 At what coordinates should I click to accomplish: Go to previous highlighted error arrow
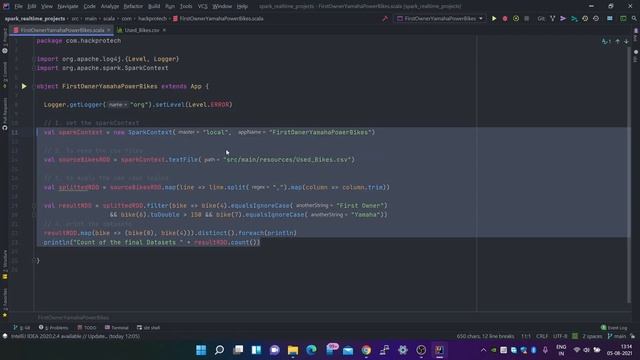(618, 41)
